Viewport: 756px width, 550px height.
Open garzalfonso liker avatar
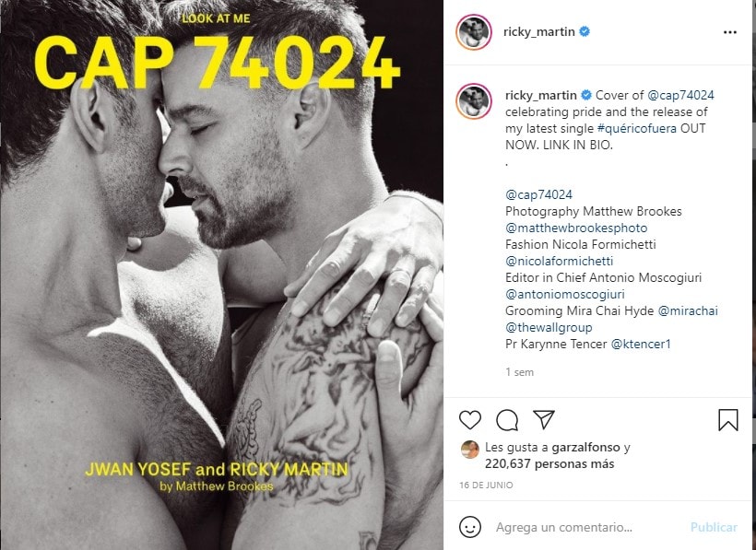469,450
